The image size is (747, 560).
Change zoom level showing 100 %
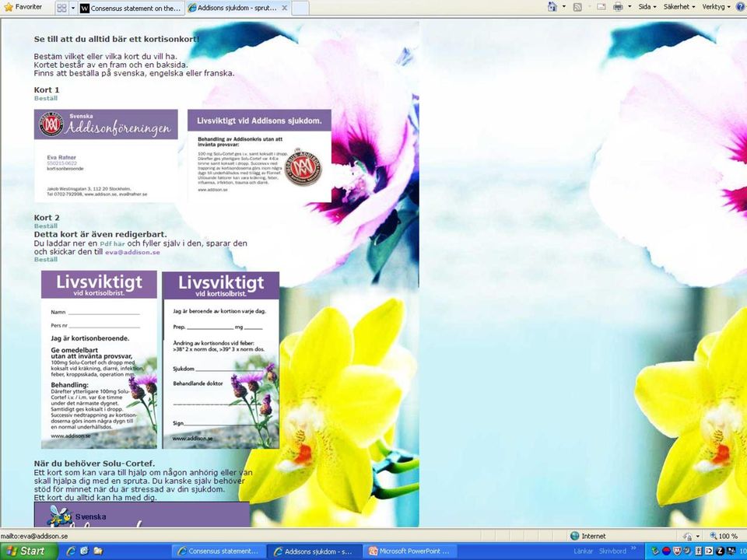[x=726, y=536]
